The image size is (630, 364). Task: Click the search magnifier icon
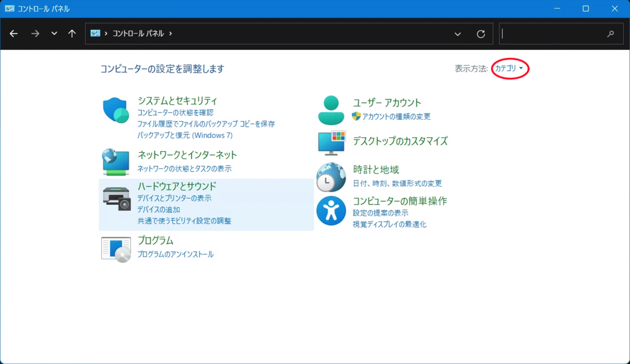[x=611, y=34]
